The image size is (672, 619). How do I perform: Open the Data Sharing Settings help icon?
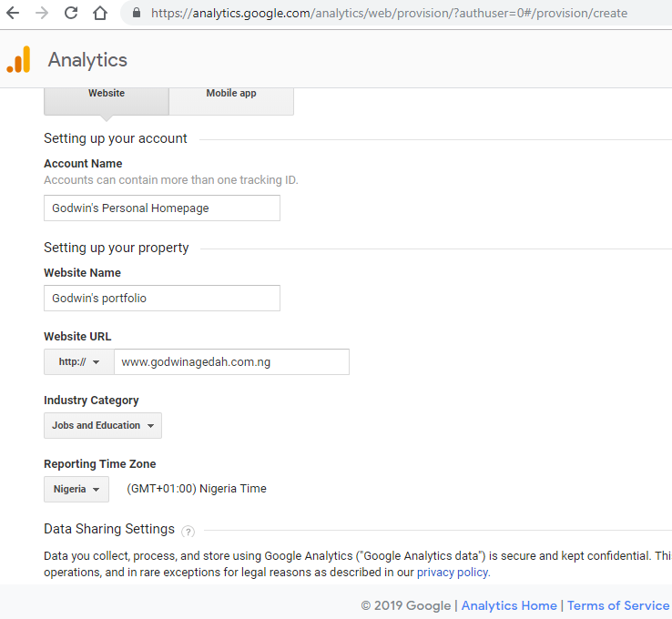(x=188, y=532)
